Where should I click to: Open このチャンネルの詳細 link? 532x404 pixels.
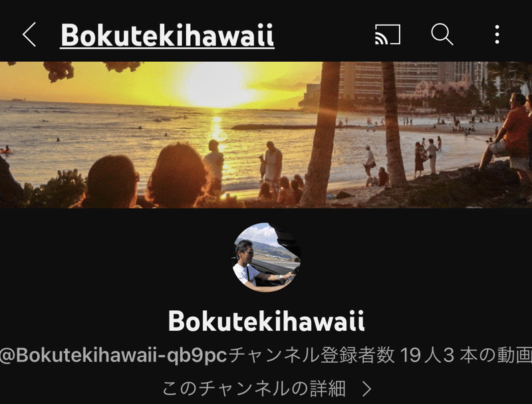pyautogui.click(x=254, y=389)
